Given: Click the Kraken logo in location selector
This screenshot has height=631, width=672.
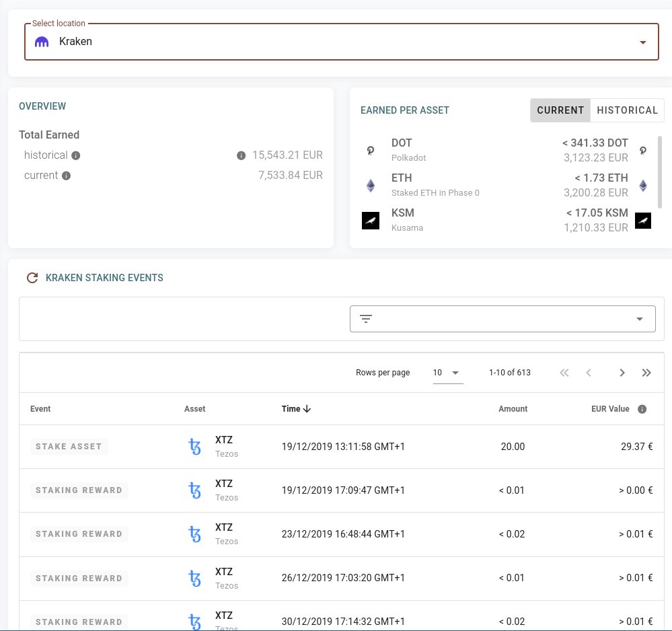Looking at the screenshot, I should tap(42, 42).
